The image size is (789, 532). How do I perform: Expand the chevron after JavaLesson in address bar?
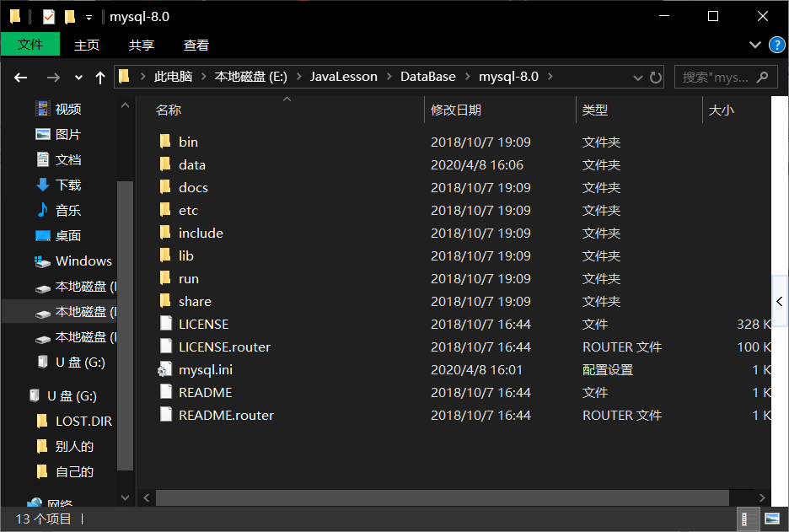click(389, 77)
